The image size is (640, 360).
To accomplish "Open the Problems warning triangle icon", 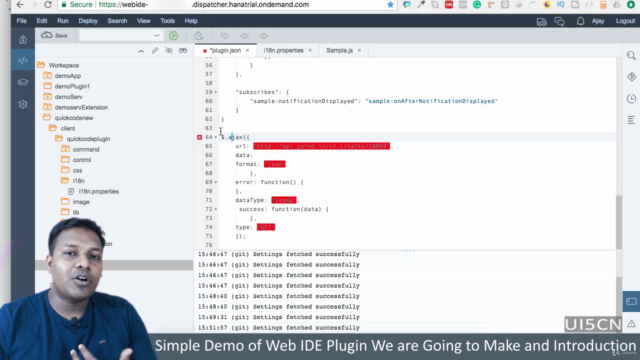I will [631, 324].
